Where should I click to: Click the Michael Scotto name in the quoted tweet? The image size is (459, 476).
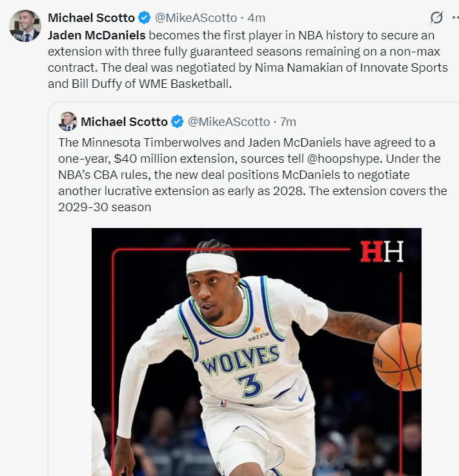[124, 121]
